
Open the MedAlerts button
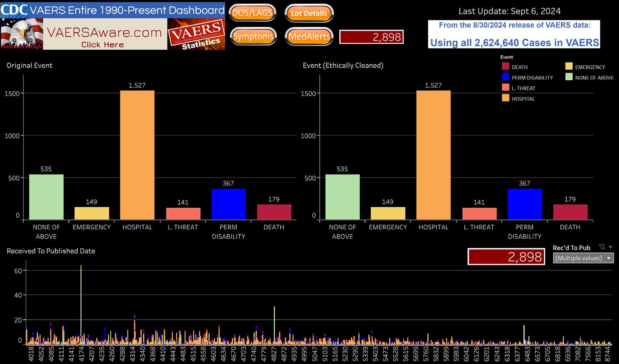(309, 36)
